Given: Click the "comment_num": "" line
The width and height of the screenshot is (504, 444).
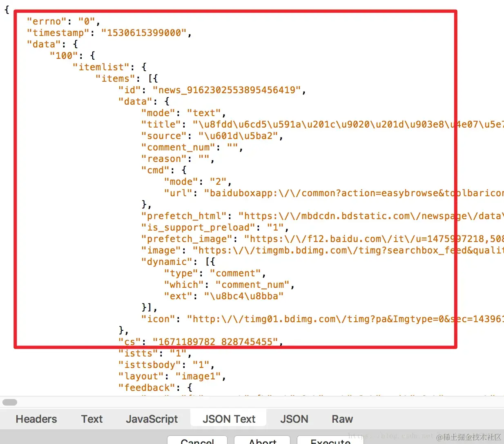Looking at the screenshot, I should (192, 147).
